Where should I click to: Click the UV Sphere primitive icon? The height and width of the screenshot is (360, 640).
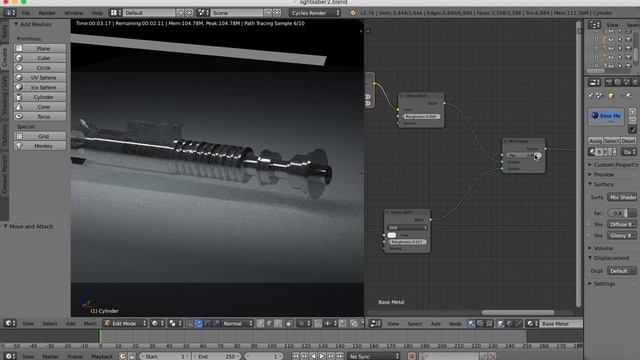[19, 77]
